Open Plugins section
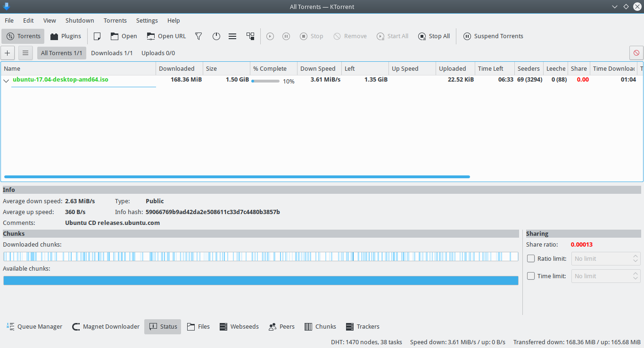Screen dimensions: 644x348 (66, 36)
